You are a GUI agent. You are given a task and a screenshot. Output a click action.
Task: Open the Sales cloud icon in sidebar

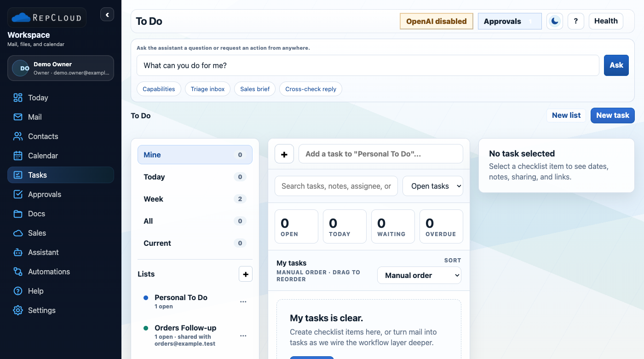click(x=18, y=233)
